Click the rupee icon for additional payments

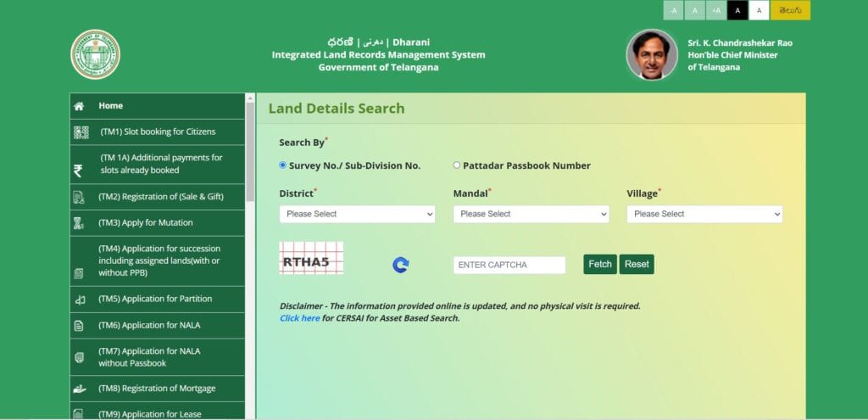pyautogui.click(x=78, y=171)
